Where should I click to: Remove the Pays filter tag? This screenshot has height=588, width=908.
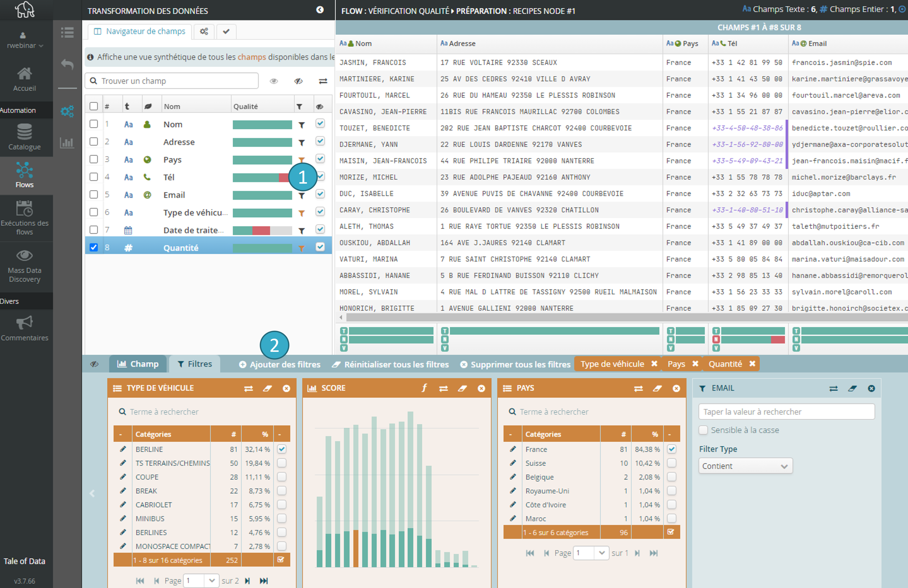[x=695, y=363]
